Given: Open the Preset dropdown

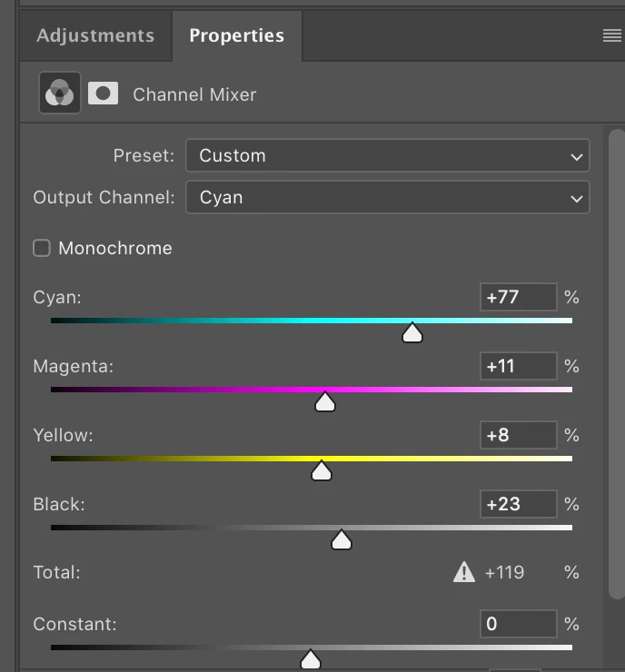Looking at the screenshot, I should pos(387,155).
